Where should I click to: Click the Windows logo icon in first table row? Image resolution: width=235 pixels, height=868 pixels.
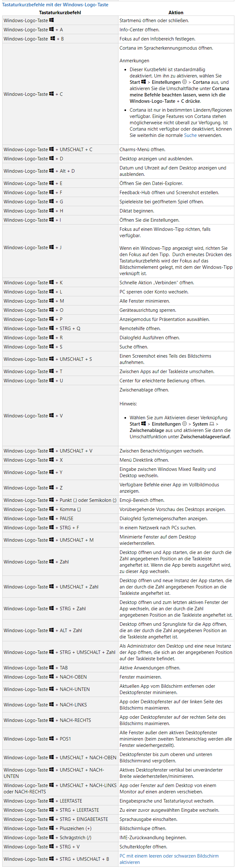(x=51, y=20)
